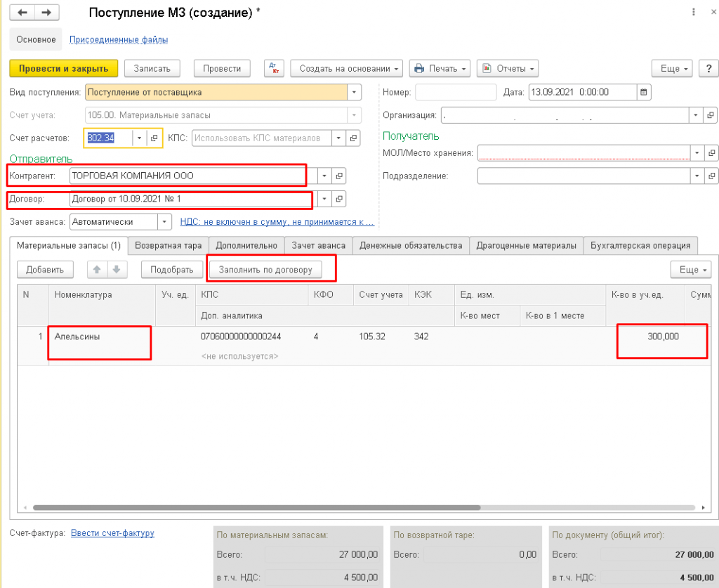Click the Номер input field
The width and height of the screenshot is (719, 588).
tap(455, 92)
